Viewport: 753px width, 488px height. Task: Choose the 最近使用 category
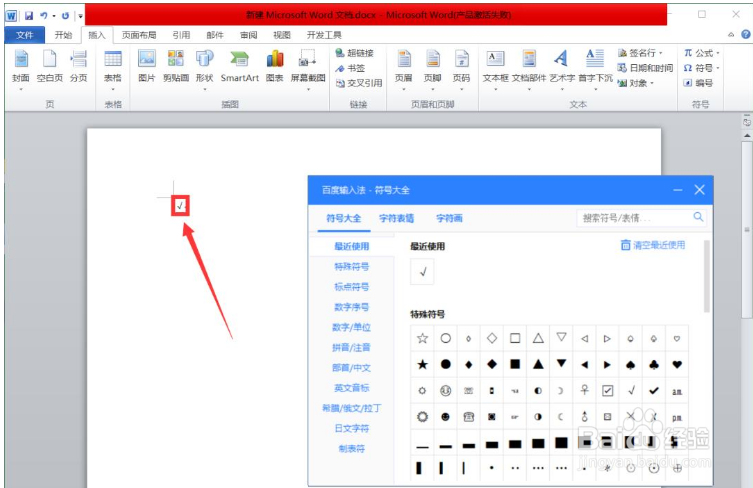(352, 246)
